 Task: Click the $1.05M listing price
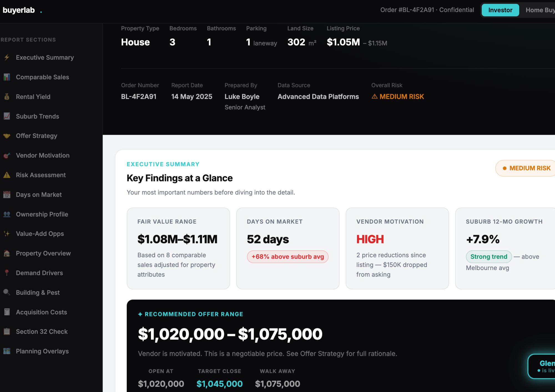343,42
